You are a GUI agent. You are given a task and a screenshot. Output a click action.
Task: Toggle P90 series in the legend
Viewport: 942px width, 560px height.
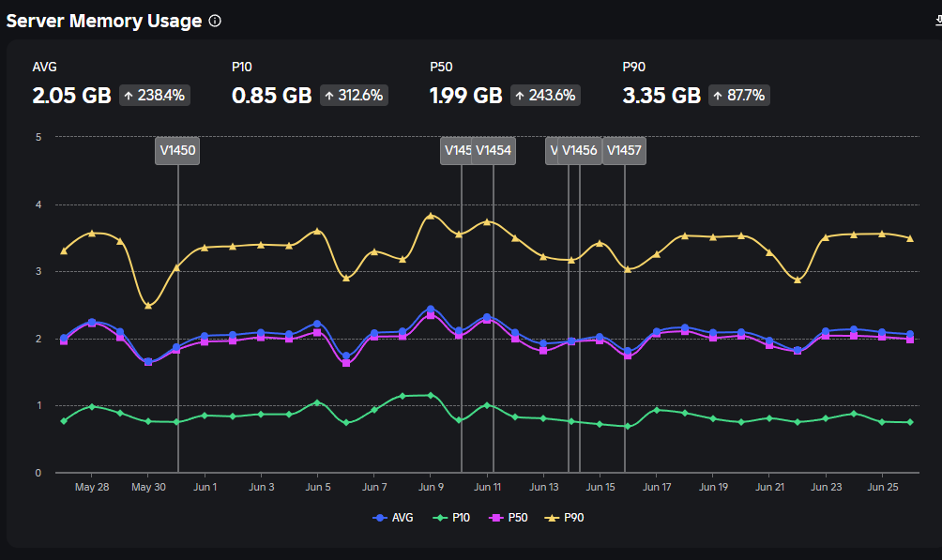tap(564, 518)
